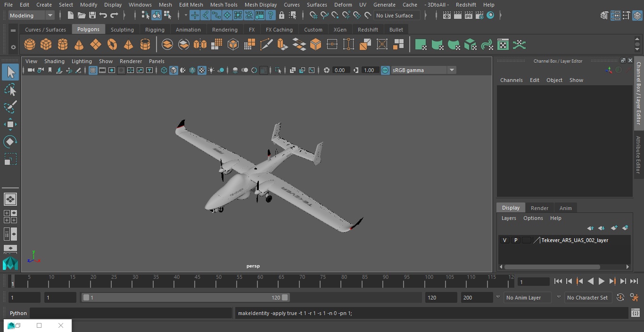Switch to the Rigging shelf tab
Image resolution: width=644 pixels, height=332 pixels.
click(155, 30)
